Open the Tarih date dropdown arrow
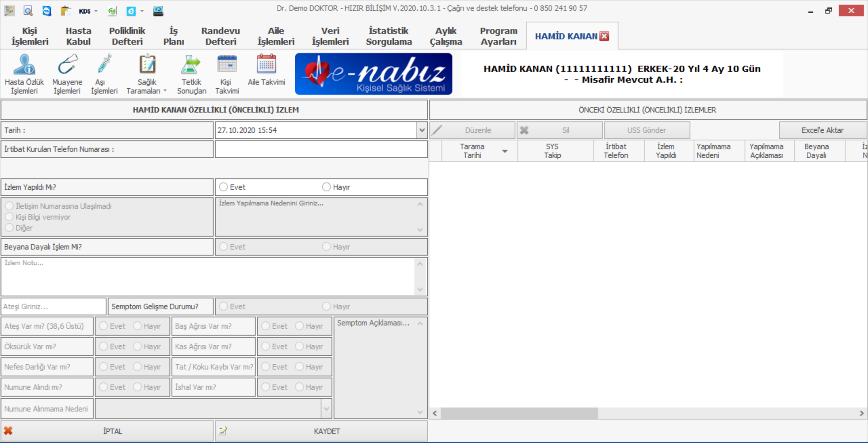Image resolution: width=868 pixels, height=443 pixels. click(422, 130)
